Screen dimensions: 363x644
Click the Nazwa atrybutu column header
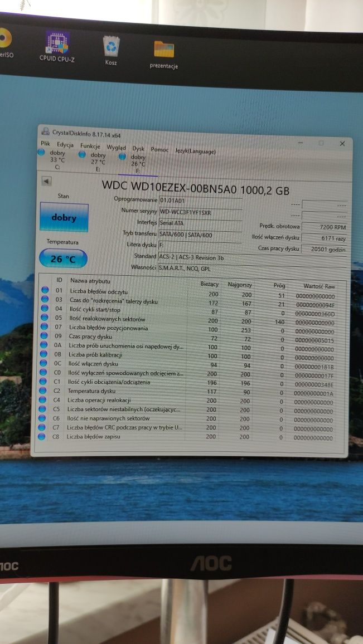coord(90,281)
